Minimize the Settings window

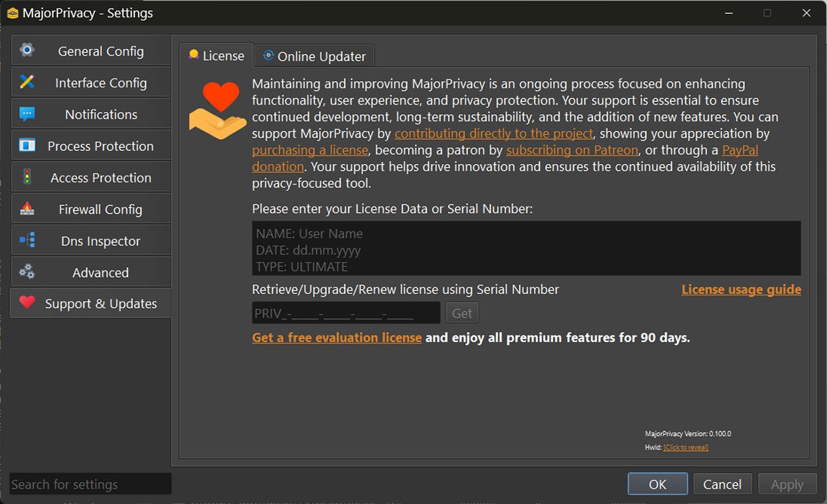pos(728,13)
